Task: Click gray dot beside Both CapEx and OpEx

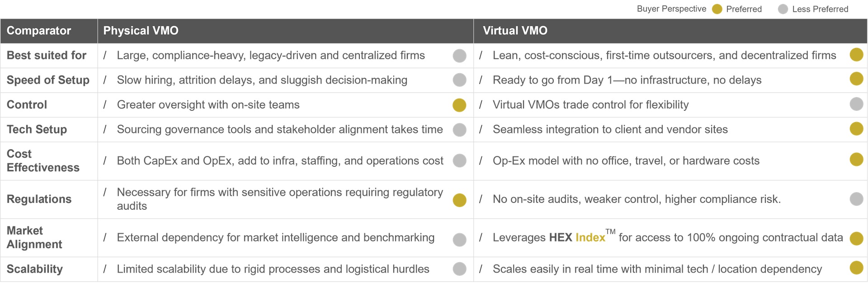Action: pos(459,160)
